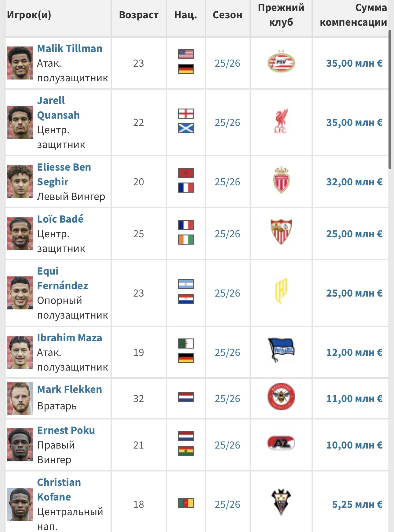
Task: Click Mark Flekken's name link
Action: (69, 390)
